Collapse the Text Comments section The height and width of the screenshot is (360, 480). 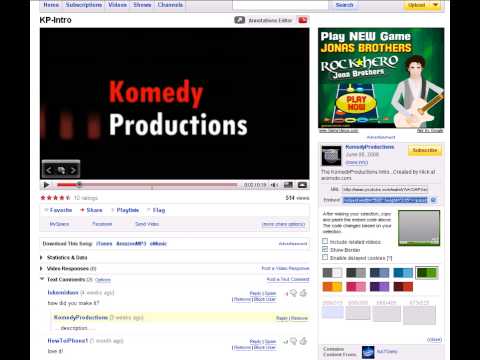point(42,279)
